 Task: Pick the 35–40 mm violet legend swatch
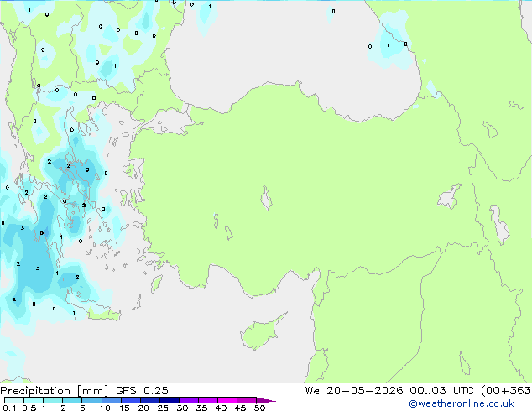tap(207, 400)
